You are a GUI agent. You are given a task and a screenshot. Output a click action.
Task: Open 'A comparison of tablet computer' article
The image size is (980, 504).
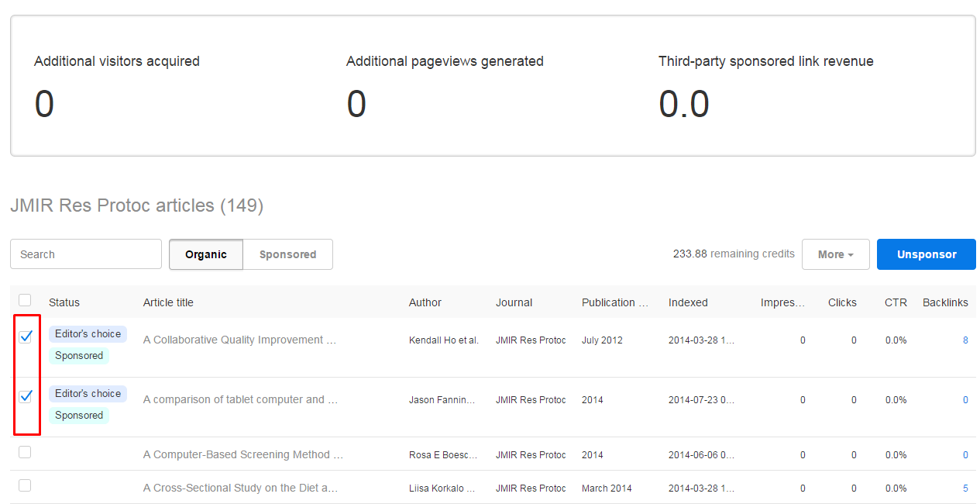[240, 399]
